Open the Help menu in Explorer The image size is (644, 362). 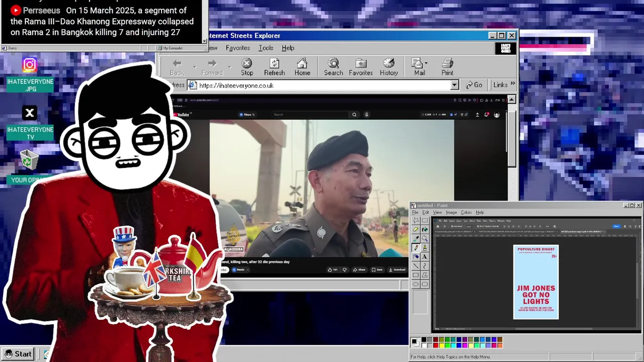[288, 48]
